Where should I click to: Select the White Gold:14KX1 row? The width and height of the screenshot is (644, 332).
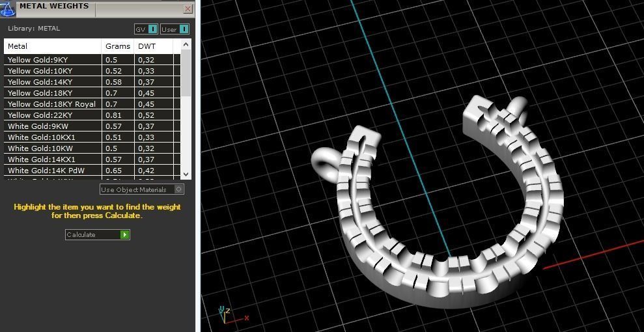pos(92,159)
